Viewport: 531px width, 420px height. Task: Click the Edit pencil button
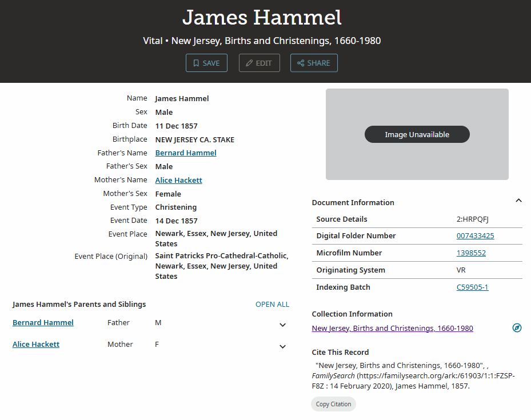[259, 63]
